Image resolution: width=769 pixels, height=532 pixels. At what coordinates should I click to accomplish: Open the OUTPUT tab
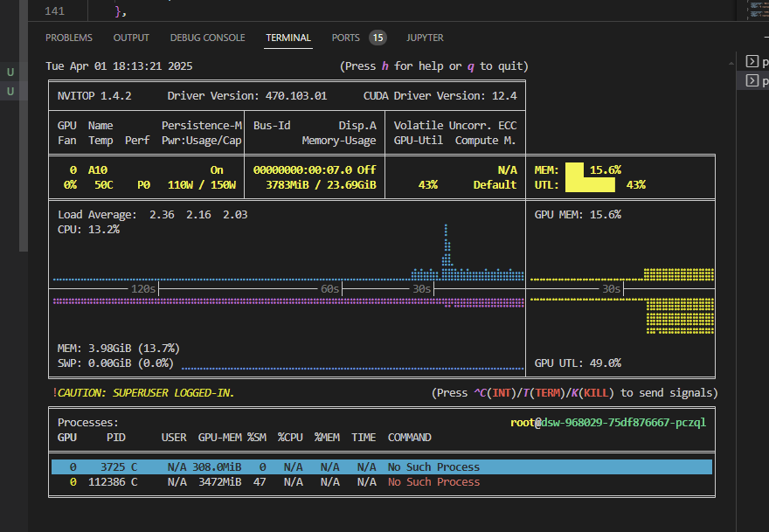tap(131, 38)
